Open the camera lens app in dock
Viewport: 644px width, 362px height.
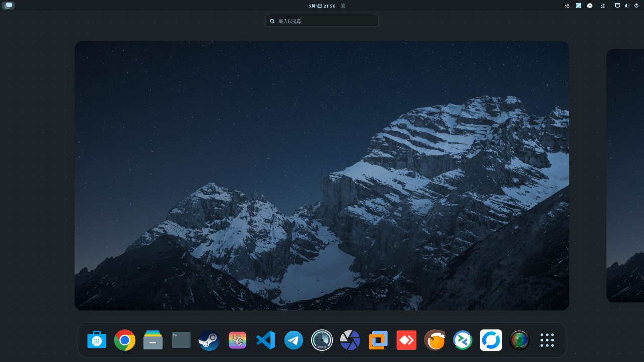tap(519, 340)
